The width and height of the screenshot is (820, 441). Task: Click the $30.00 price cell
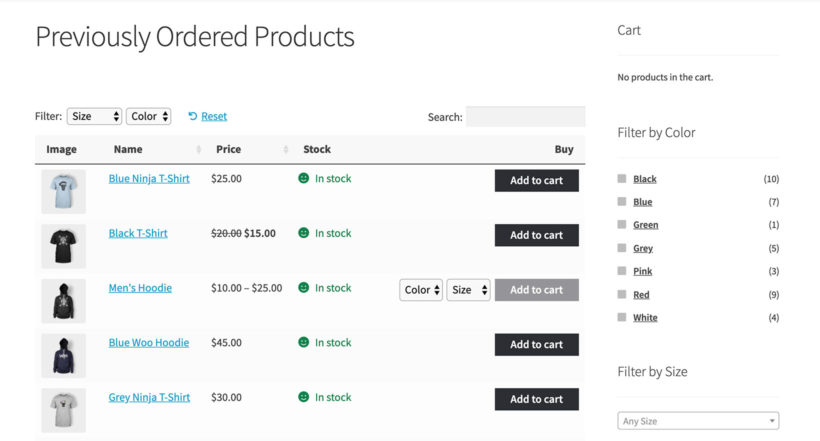tap(226, 397)
